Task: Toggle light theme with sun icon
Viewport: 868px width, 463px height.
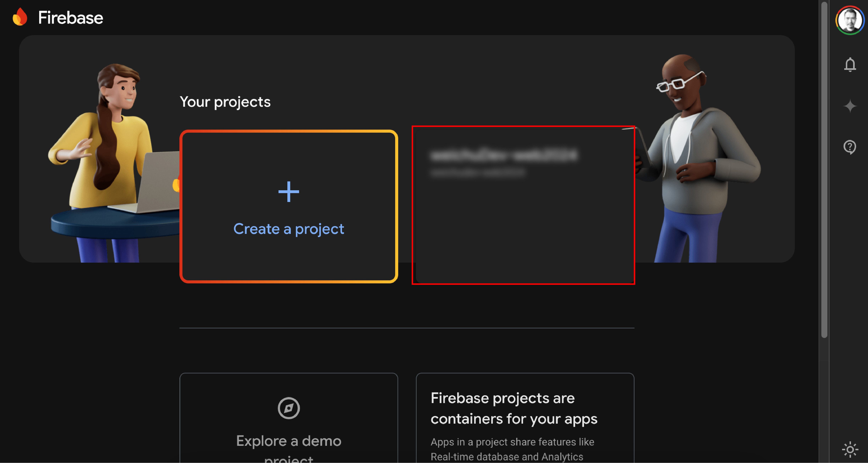Action: [850, 450]
